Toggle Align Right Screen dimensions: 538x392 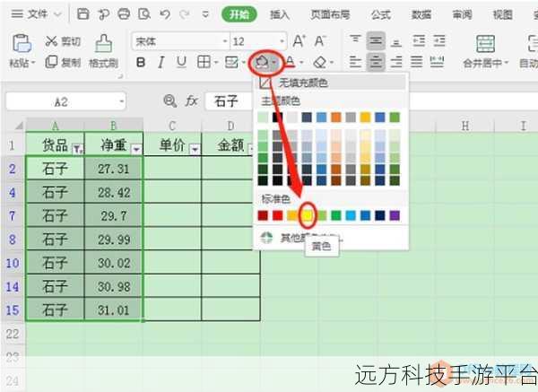(396, 62)
